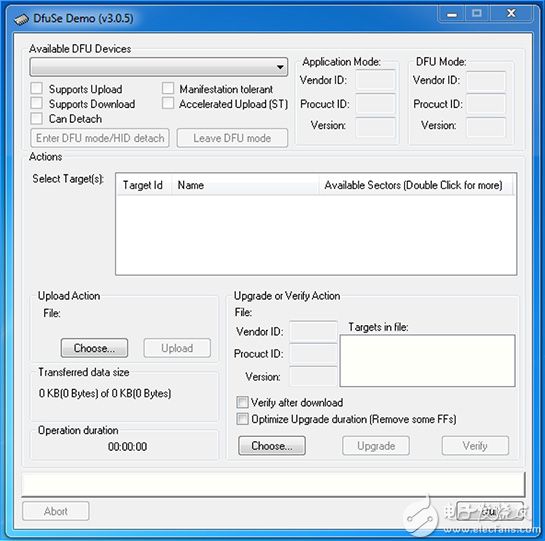Close the DfuSe Demo window

coord(511,14)
